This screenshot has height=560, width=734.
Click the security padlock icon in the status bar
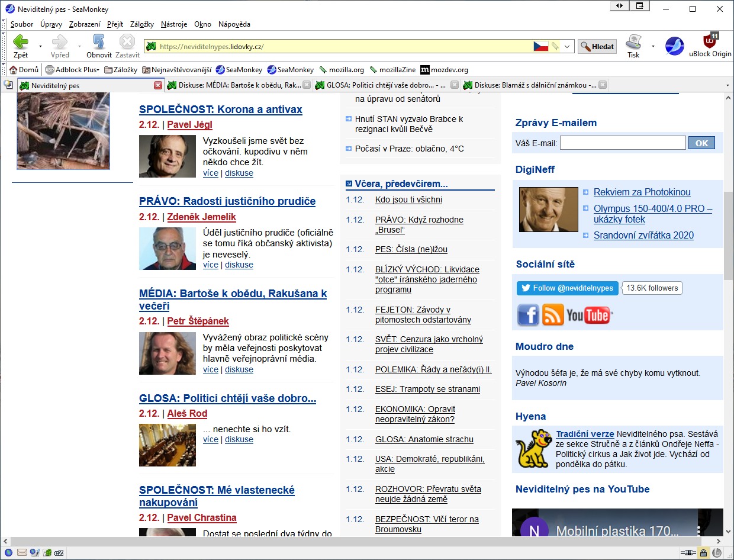[703, 553]
